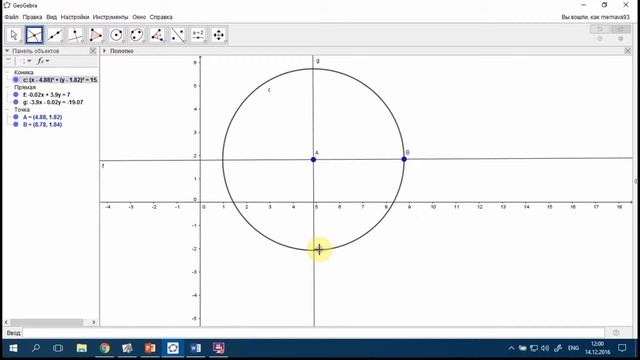Select the Move Graphics View tool
640x360 pixels.
tap(219, 35)
